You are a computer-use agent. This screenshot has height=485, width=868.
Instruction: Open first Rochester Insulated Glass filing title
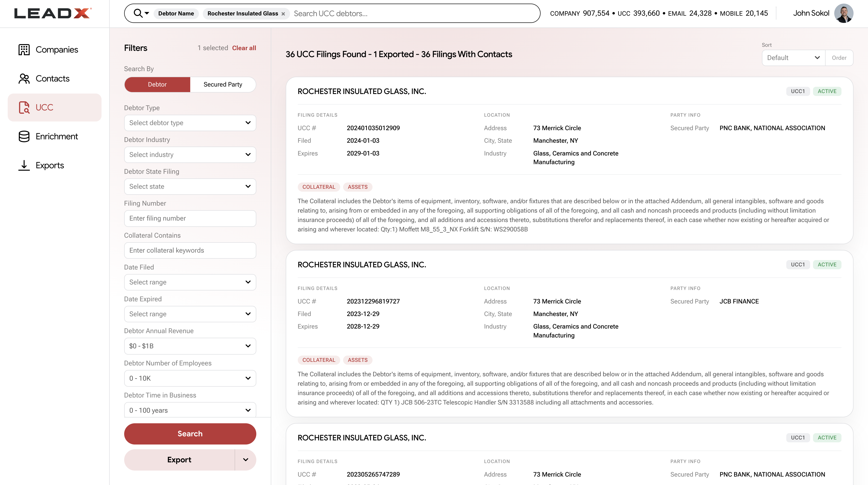pyautogui.click(x=362, y=91)
